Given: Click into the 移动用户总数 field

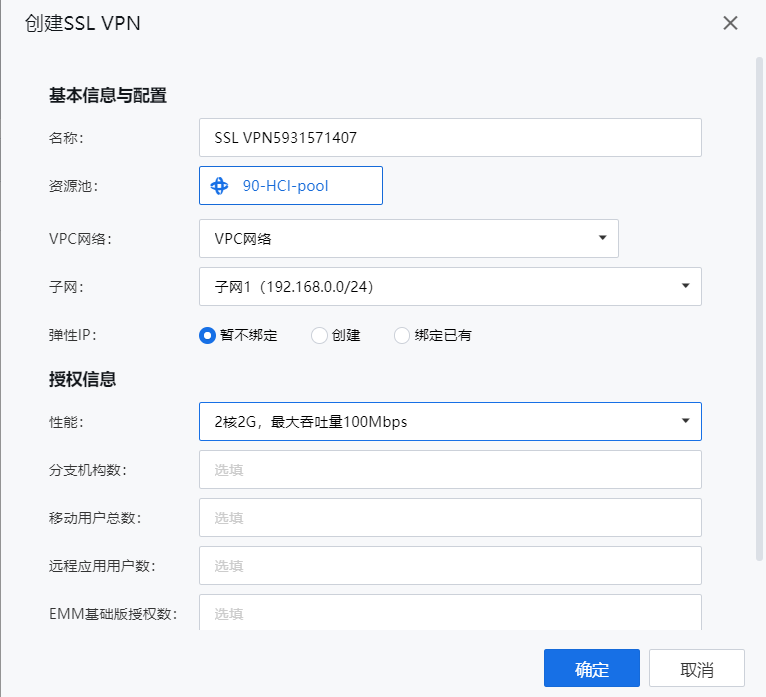Looking at the screenshot, I should (450, 517).
